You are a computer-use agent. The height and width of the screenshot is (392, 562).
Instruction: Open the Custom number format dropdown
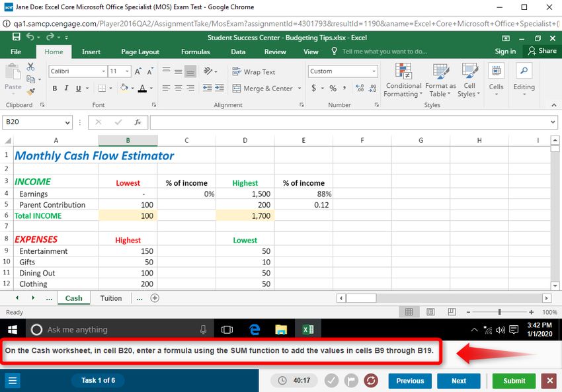[374, 71]
